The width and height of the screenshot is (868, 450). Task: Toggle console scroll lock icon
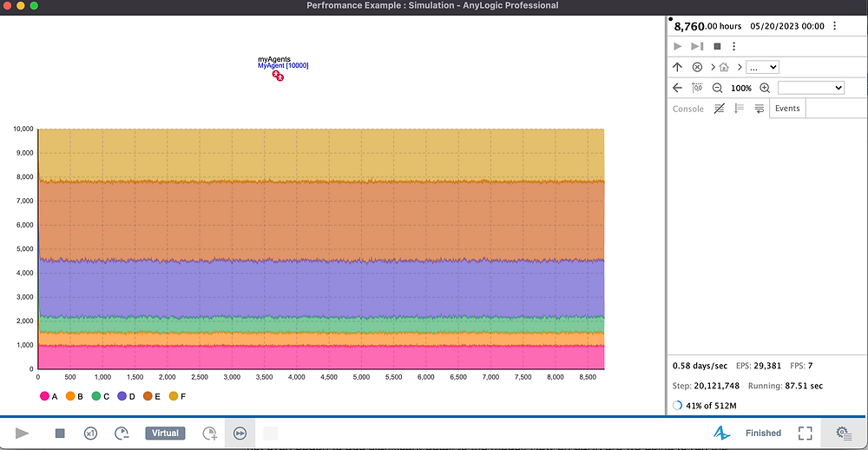pos(739,109)
